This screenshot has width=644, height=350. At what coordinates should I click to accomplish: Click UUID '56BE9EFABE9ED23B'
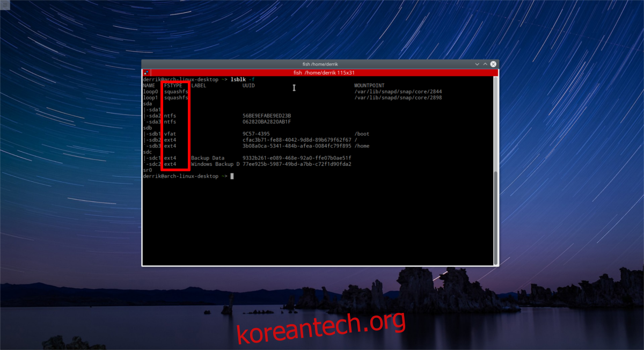[267, 115]
